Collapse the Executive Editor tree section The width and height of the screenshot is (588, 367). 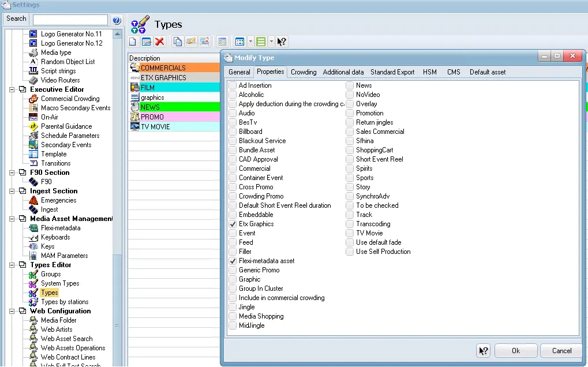pyautogui.click(x=12, y=89)
